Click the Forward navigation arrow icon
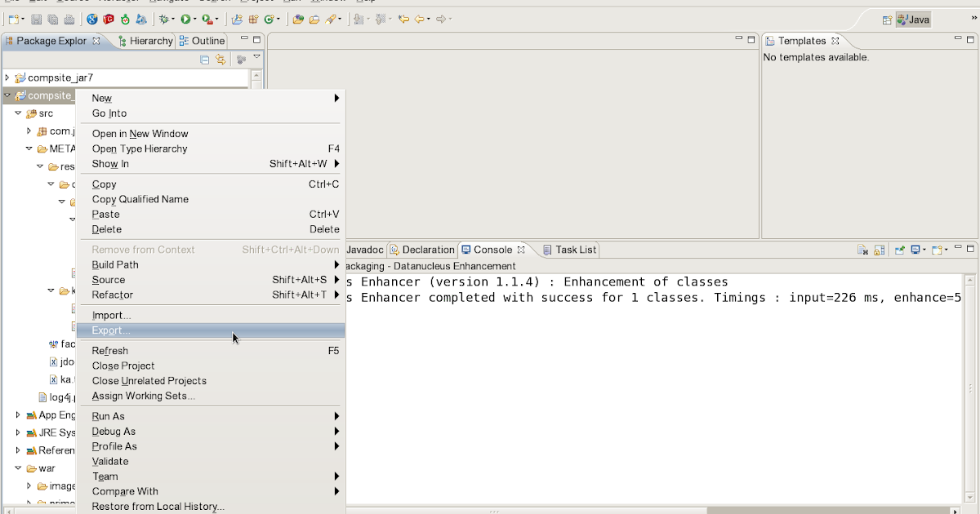The image size is (980, 514). pos(441,19)
